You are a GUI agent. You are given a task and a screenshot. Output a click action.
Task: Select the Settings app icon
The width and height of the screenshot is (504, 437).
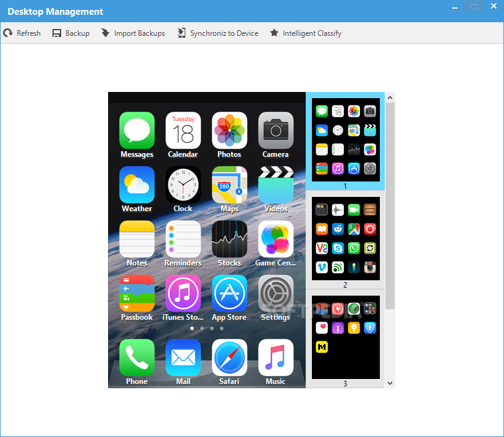pyautogui.click(x=276, y=293)
